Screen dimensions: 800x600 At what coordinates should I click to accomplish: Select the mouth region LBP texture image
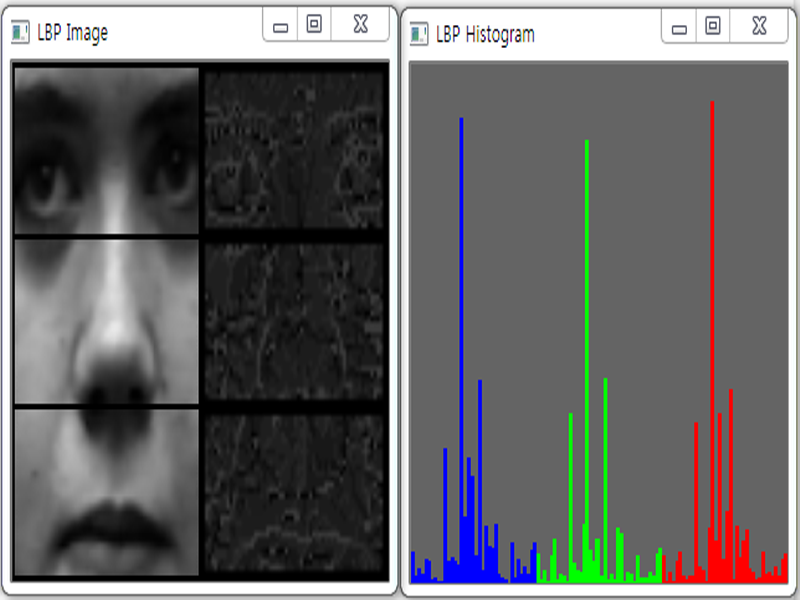[294, 493]
